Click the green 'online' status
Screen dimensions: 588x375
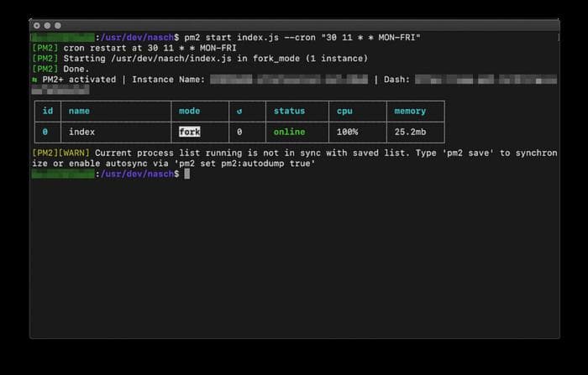289,132
